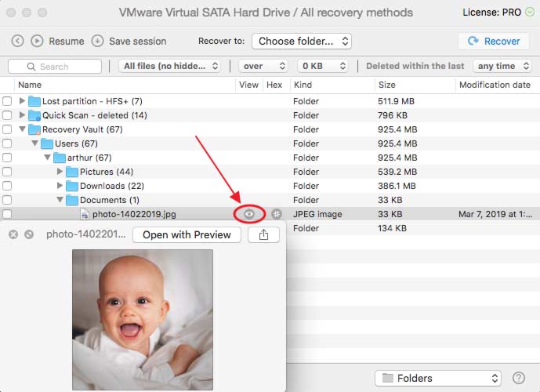Close the preview panel with the X icon

coord(13,234)
